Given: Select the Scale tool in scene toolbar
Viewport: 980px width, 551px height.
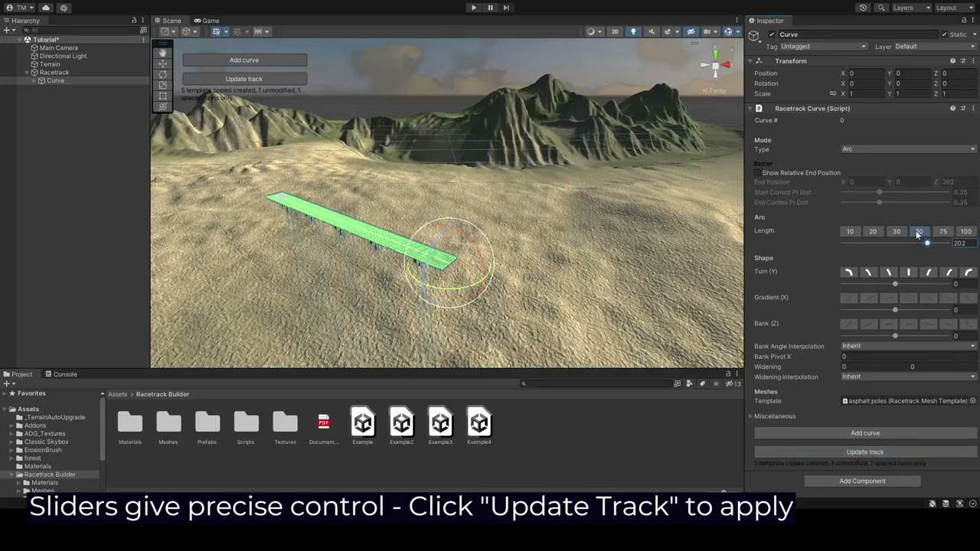Looking at the screenshot, I should coord(162,85).
